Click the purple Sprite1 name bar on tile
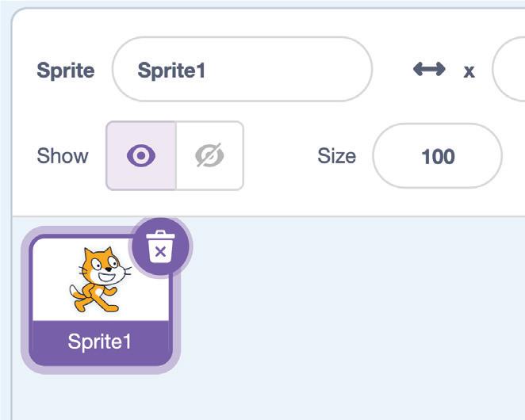The height and width of the screenshot is (420, 525). (100, 342)
